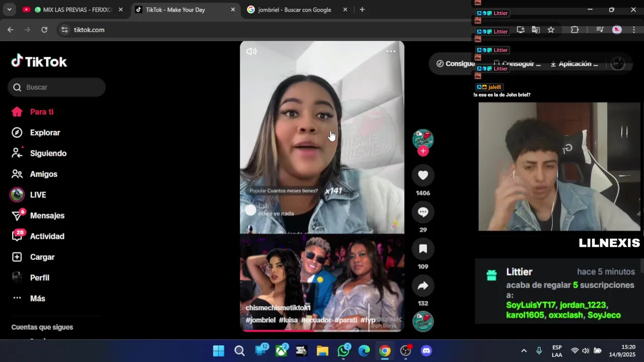Click the #parati hashtag
The width and height of the screenshot is (644, 362).
tap(346, 320)
